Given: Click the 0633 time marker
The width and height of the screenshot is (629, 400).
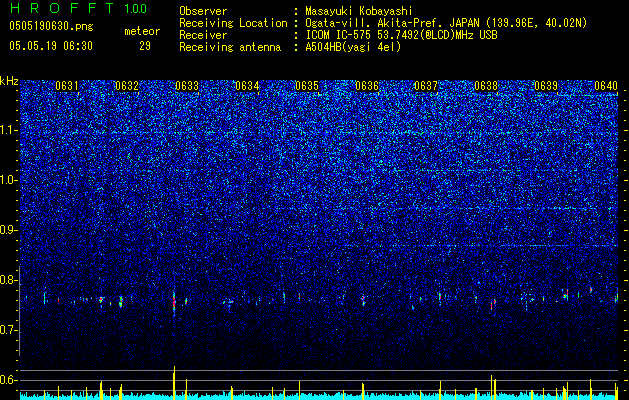Looking at the screenshot, I should (x=187, y=86).
